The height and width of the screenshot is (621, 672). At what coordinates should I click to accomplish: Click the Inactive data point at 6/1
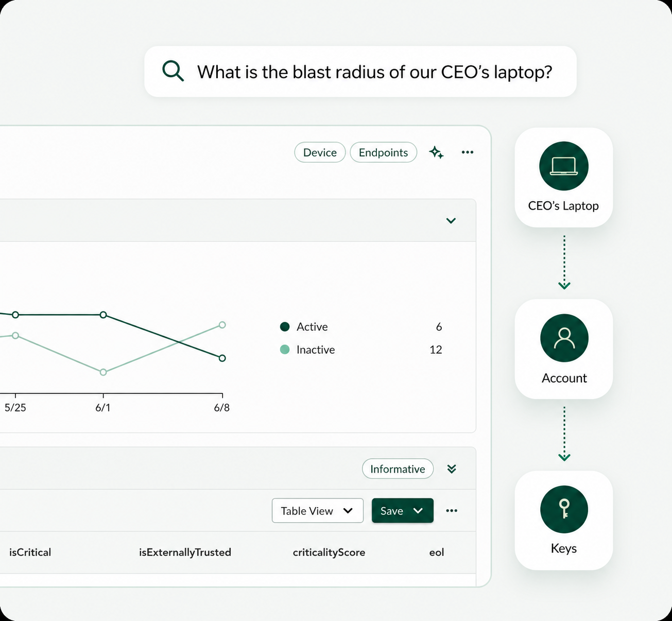104,372
